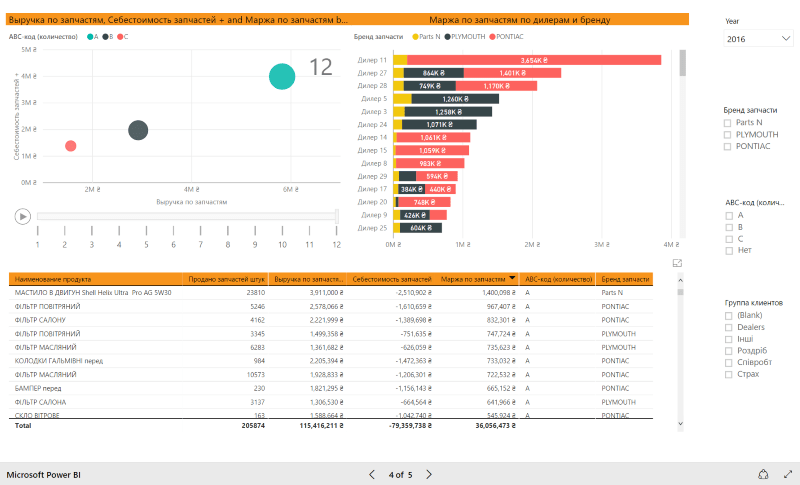The width and height of the screenshot is (800, 485).
Task: Click the dark B bubble in scatter chart
Action: [138, 130]
